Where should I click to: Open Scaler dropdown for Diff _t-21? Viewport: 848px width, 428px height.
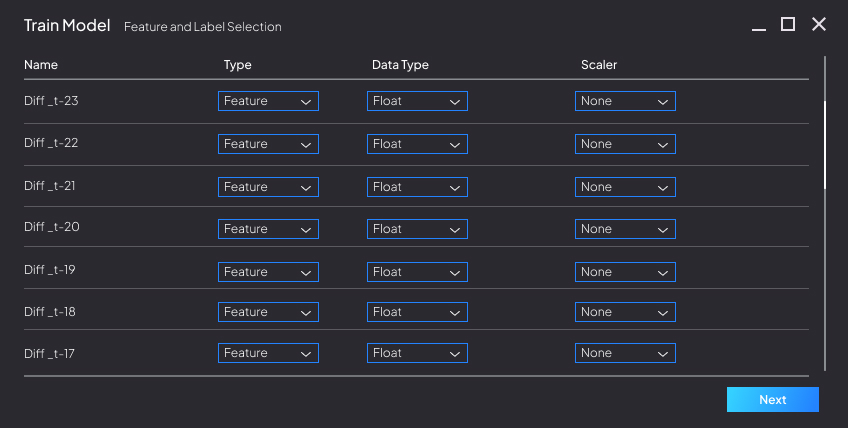(x=625, y=187)
